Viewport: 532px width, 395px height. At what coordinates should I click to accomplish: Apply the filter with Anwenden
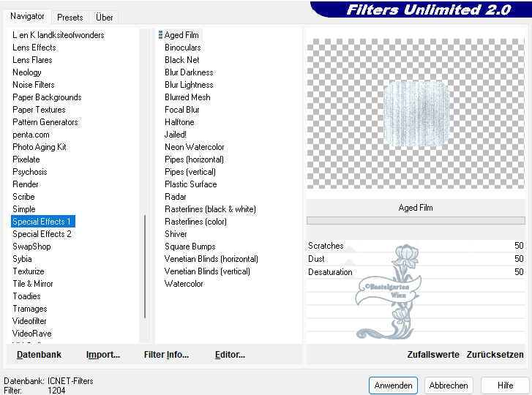click(393, 385)
